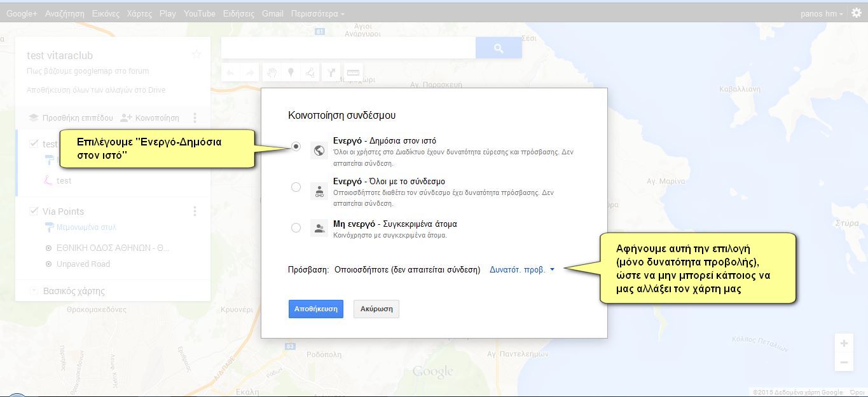Click the Κοινοποίηση share button
This screenshot has width=868, height=397.
[x=150, y=118]
